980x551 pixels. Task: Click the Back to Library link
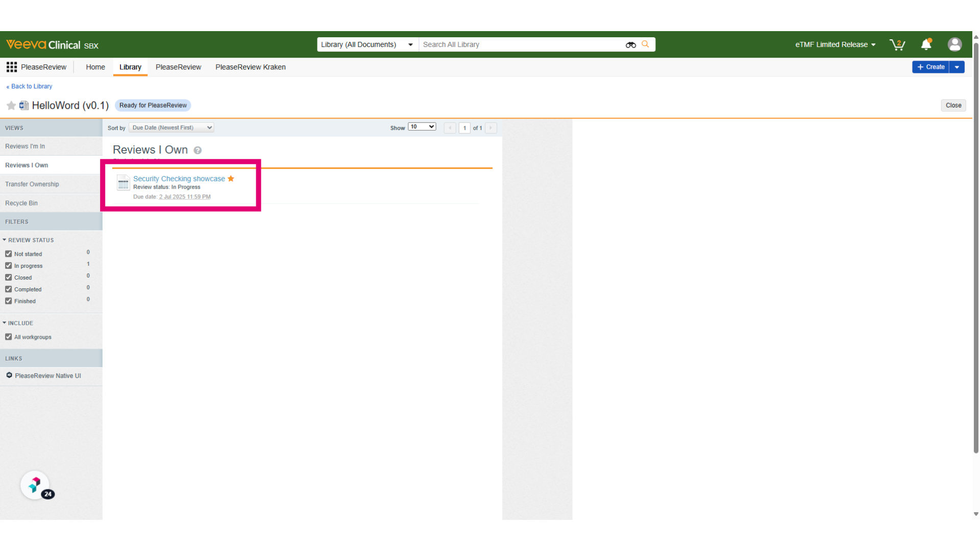(x=29, y=86)
